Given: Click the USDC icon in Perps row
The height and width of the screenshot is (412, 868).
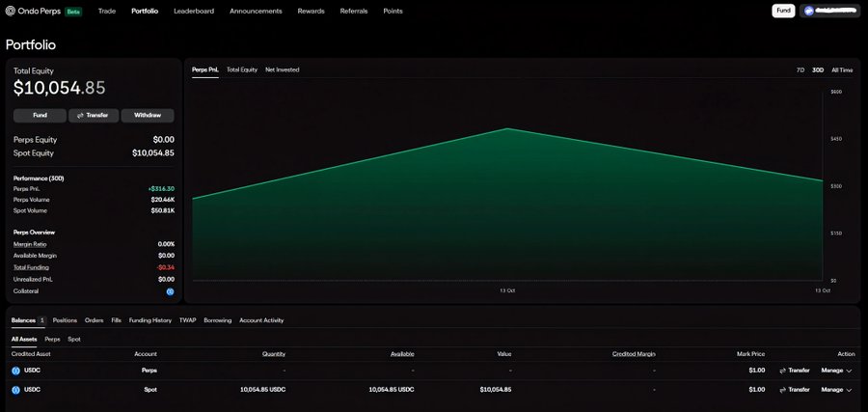Looking at the screenshot, I should click(x=16, y=371).
